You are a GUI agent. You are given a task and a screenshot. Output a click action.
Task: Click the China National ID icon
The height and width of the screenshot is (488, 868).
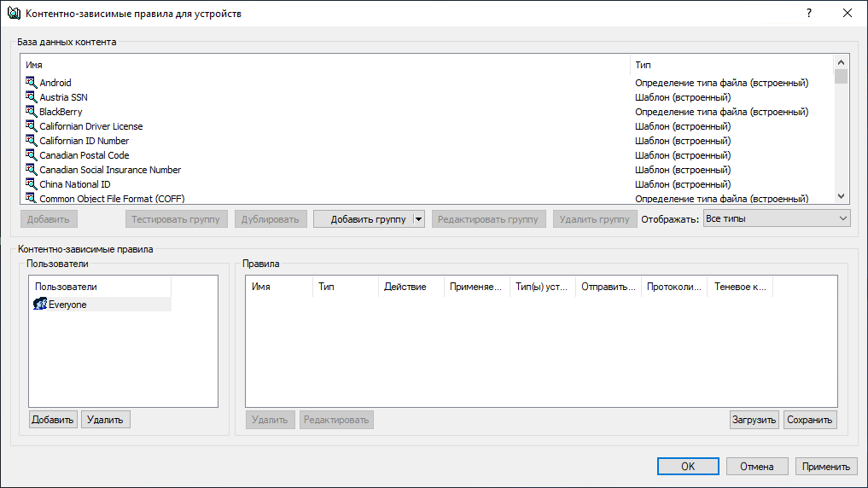click(x=31, y=183)
